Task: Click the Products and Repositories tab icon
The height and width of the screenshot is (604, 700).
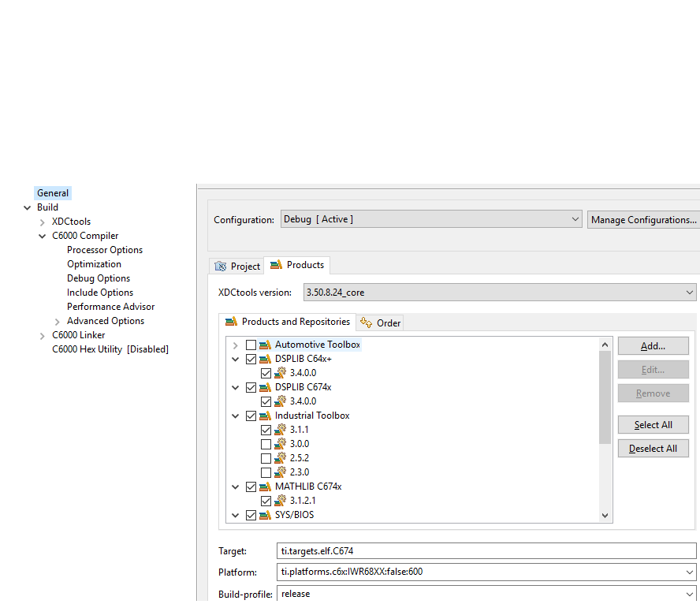Action: tap(231, 322)
